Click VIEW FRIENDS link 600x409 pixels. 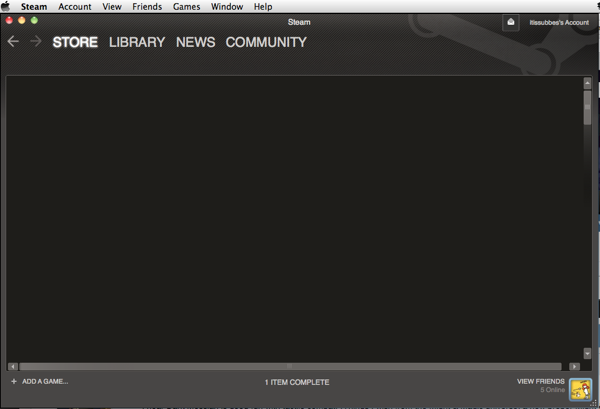tap(541, 381)
